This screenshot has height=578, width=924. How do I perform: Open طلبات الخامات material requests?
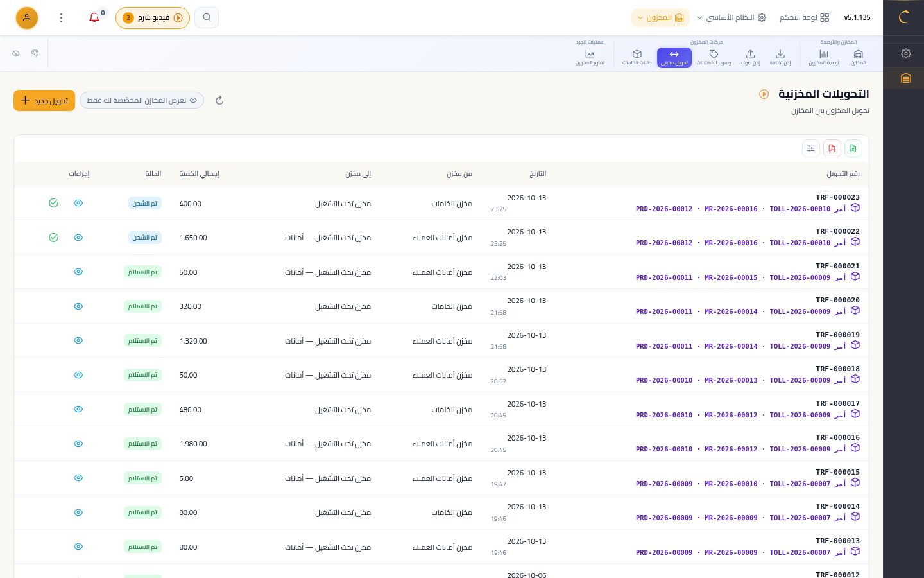click(637, 57)
